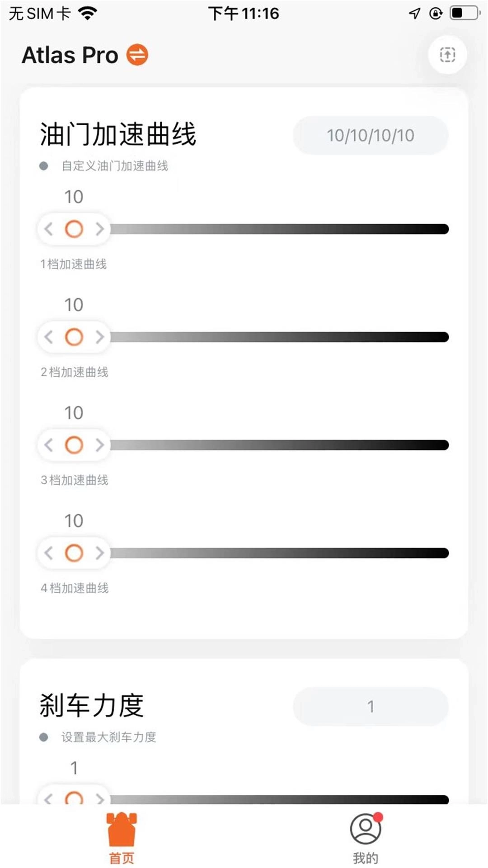The width and height of the screenshot is (488, 868).
Task: Increase 4档加速曲线 value with right arrow
Action: click(x=100, y=553)
